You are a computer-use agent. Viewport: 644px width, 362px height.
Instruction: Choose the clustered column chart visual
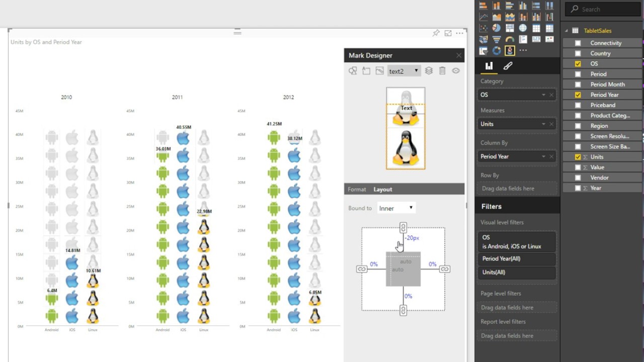[x=523, y=6]
